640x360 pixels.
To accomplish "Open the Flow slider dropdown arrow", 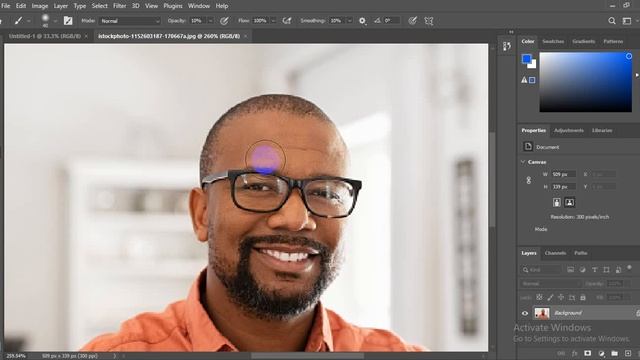I will 273,21.
